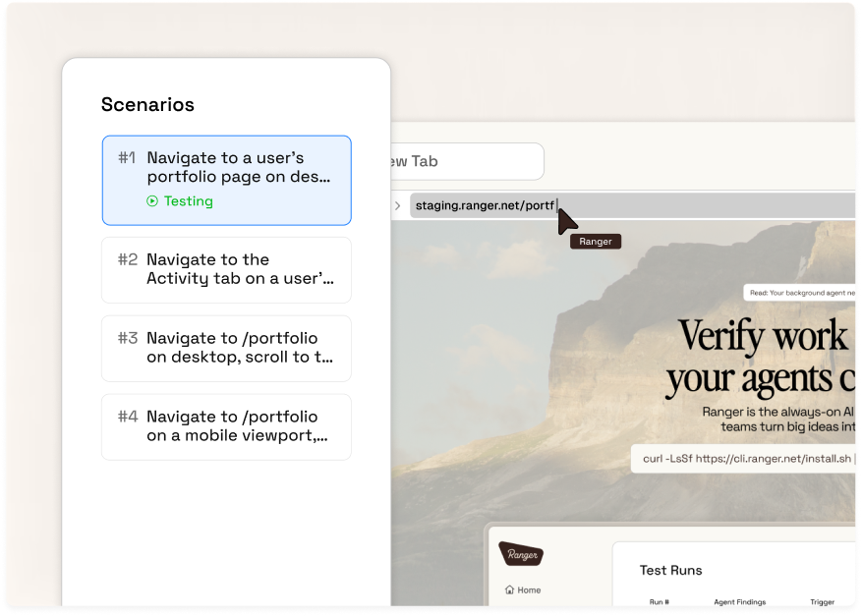Click the Home icon in Ranger sidebar
Image resolution: width=862 pixels, height=616 pixels.
(509, 589)
